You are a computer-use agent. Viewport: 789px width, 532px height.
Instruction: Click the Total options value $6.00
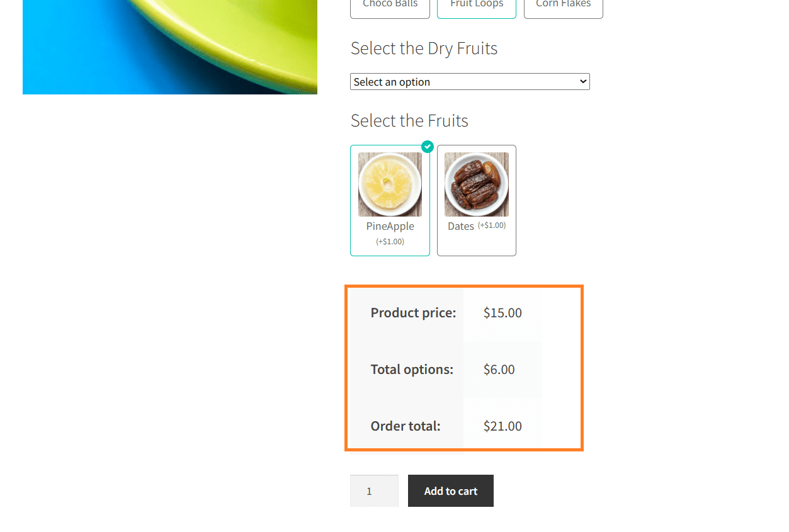pos(499,370)
